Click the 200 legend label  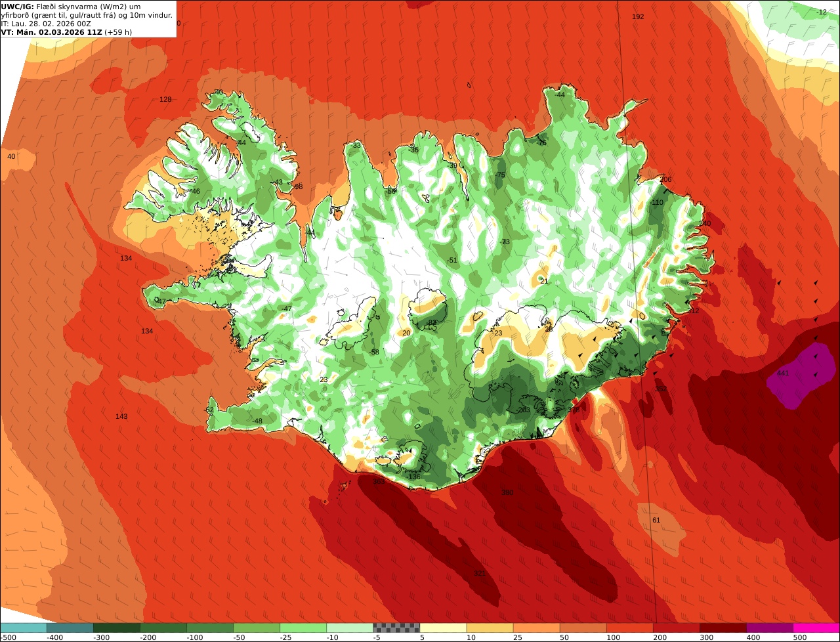pyautogui.click(x=661, y=637)
